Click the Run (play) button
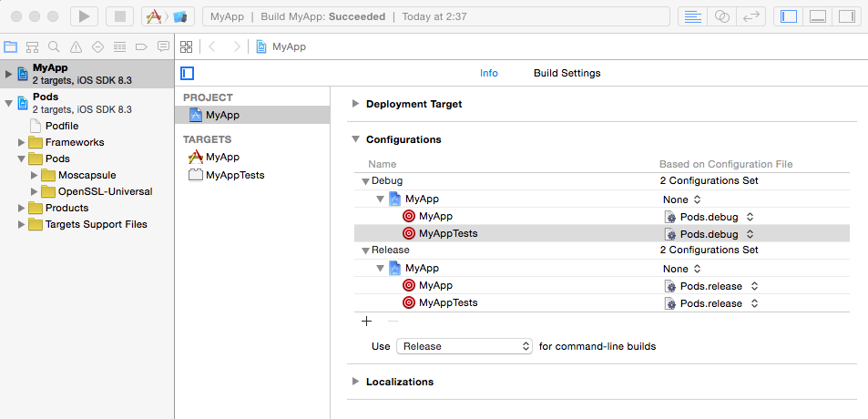The image size is (868, 419). tap(84, 16)
